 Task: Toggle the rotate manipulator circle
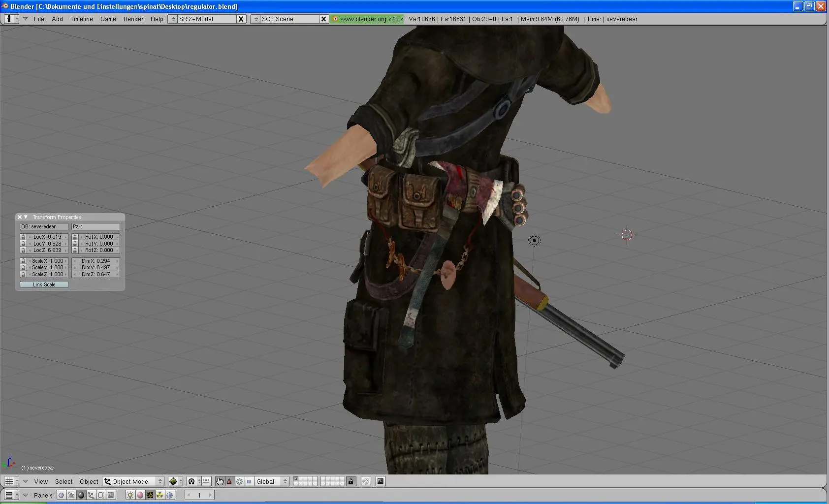point(239,481)
